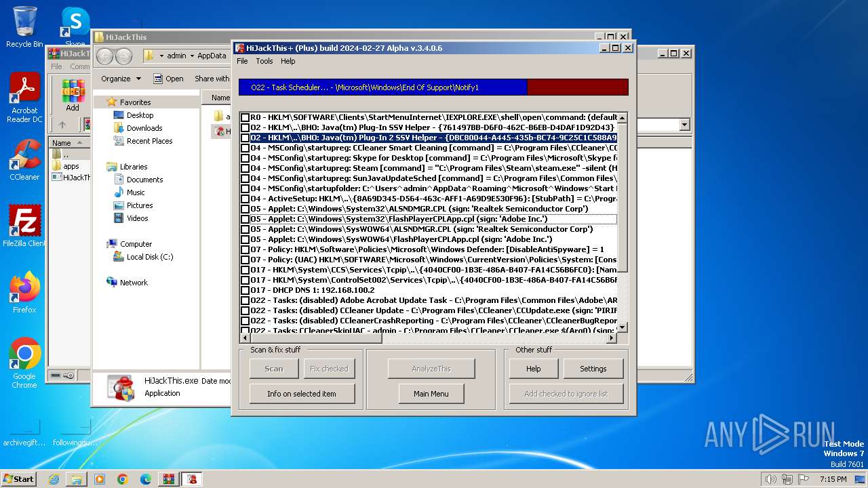Viewport: 868px width, 488px height.
Task: Open Settings button in HiJackThis+
Action: pos(593,369)
